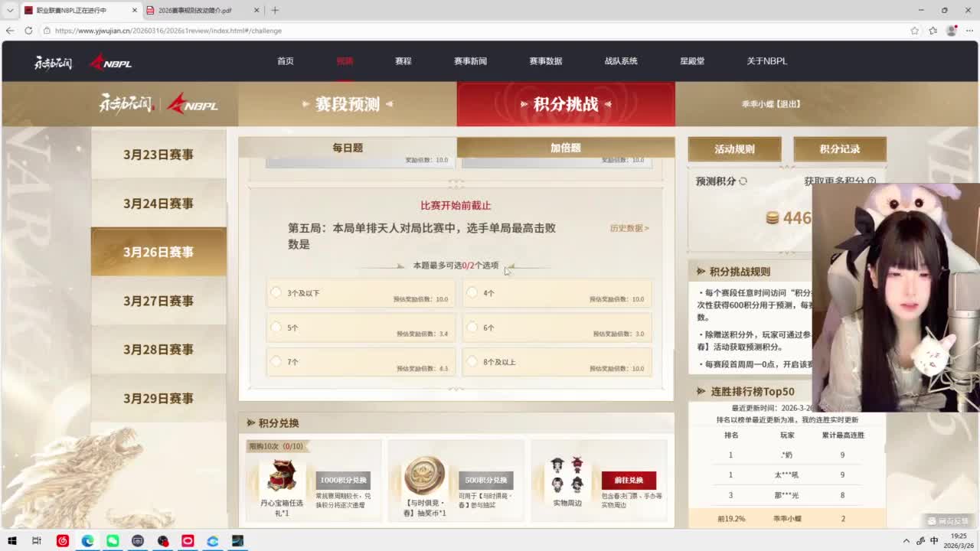Add this page to favorites with the star icon

click(x=914, y=31)
